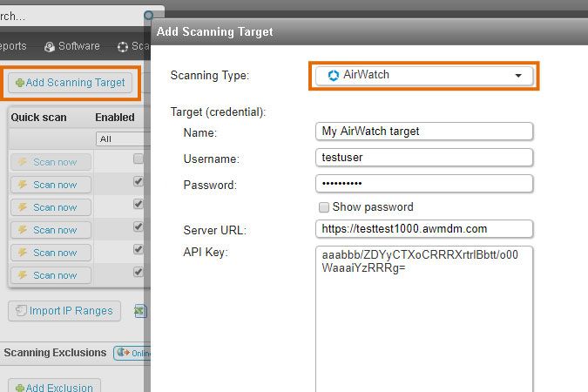
Task: Switch to the Software tab
Action: 72,46
